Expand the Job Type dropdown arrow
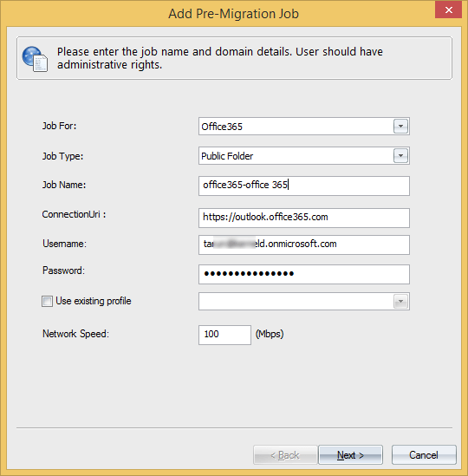Screen dimensions: 468x476 [x=400, y=156]
